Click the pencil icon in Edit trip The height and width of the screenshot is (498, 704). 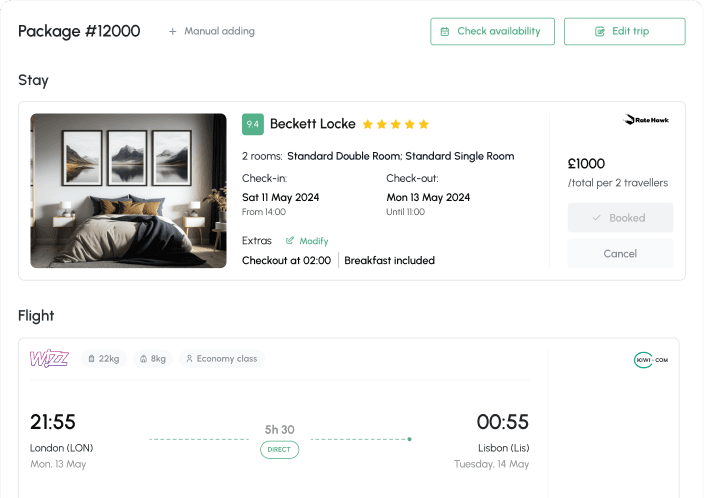[600, 31]
